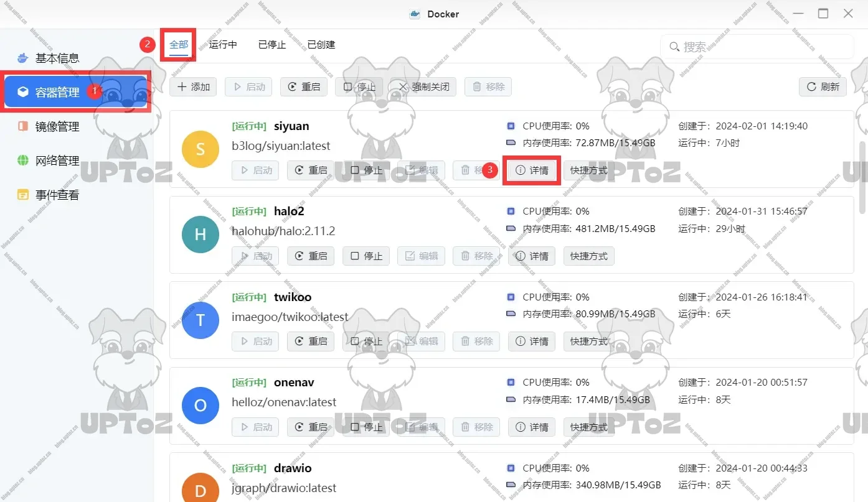Stop the halo2 container

coord(366,256)
